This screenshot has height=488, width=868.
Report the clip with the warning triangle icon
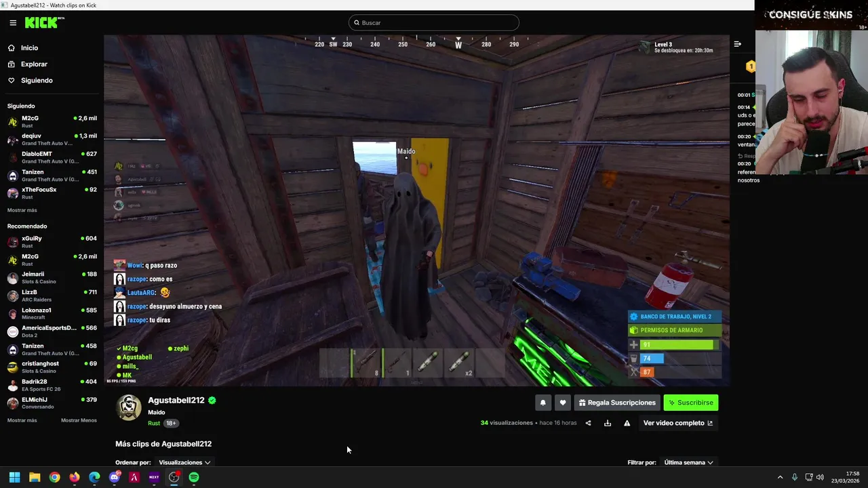click(627, 423)
